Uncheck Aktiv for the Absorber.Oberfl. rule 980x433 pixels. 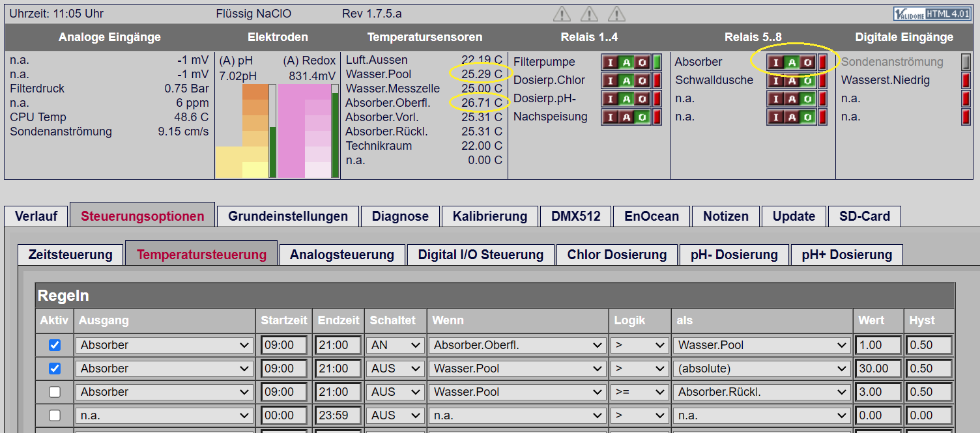click(55, 345)
